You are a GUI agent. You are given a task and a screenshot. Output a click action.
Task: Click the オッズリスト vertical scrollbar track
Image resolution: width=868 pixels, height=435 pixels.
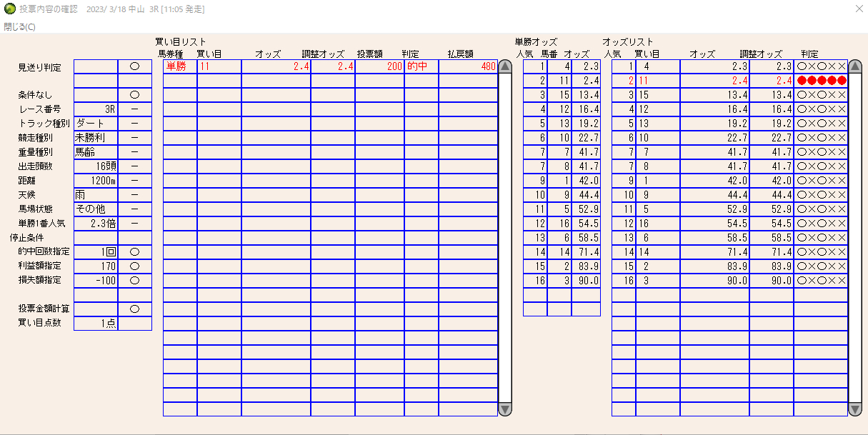coord(854,238)
